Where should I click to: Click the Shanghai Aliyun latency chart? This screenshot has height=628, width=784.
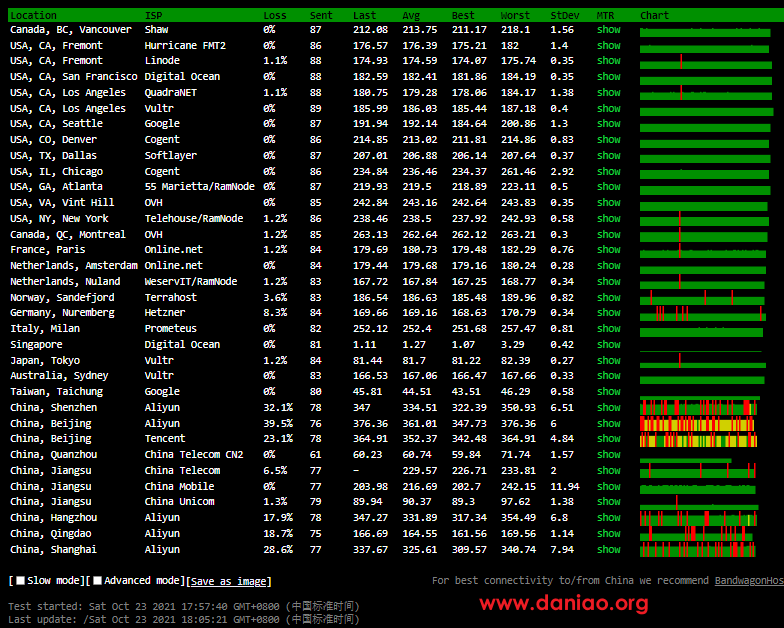click(x=698, y=550)
